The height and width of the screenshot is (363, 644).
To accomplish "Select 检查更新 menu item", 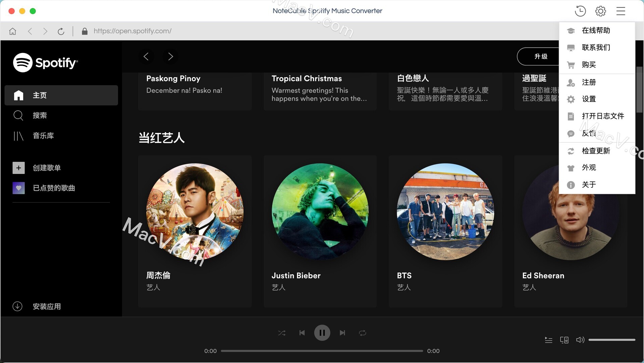I will (597, 151).
